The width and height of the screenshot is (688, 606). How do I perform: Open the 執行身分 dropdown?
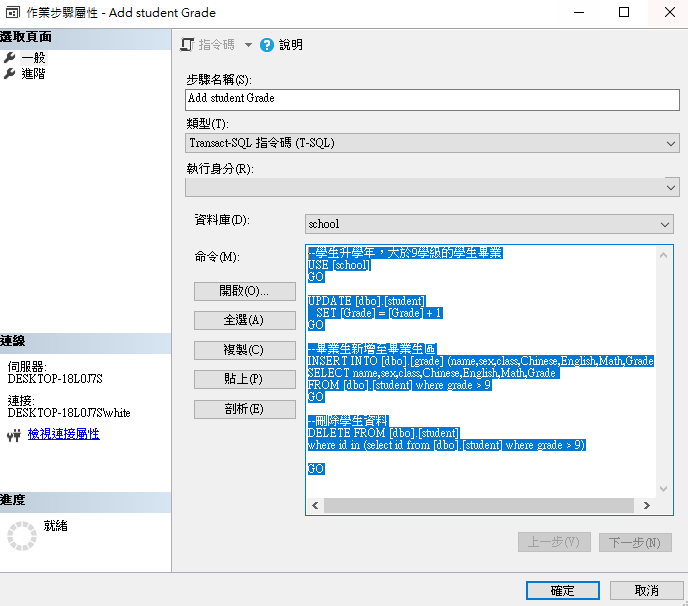click(432, 187)
